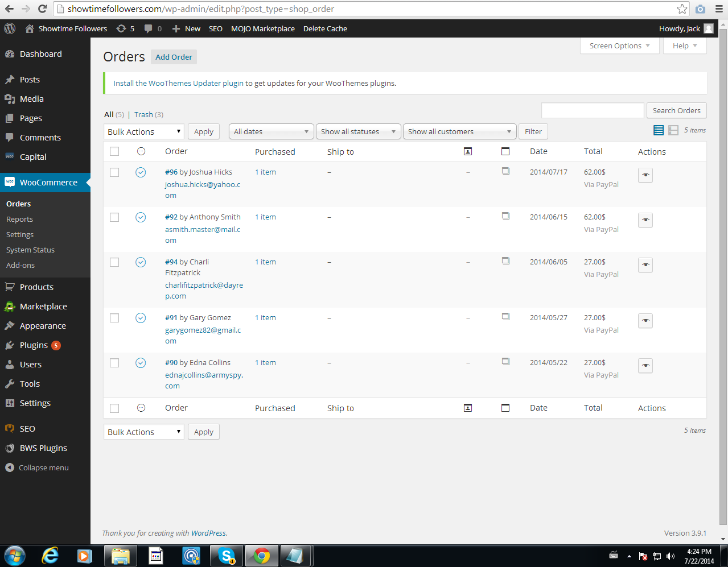
Task: Open Reports under WooCommerce
Action: pos(19,219)
